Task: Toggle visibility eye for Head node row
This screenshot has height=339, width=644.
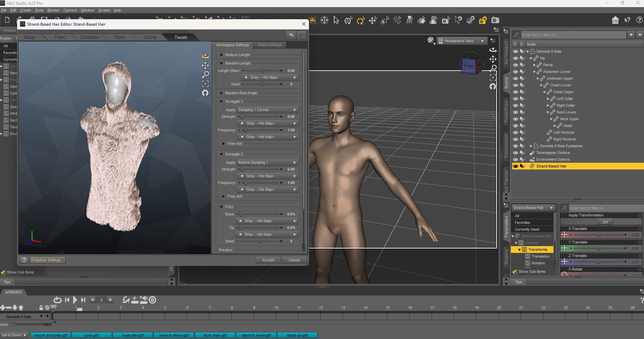Action: 515,126
